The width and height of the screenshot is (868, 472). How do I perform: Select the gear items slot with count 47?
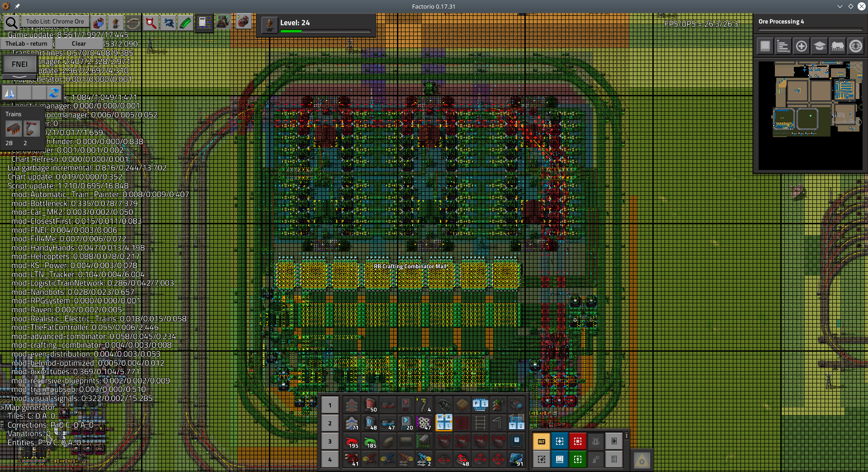[x=424, y=423]
